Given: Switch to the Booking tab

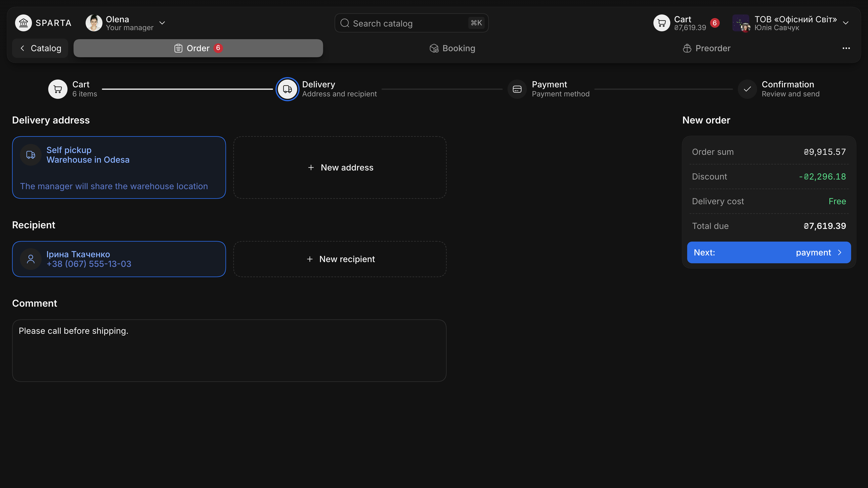Looking at the screenshot, I should click(452, 48).
